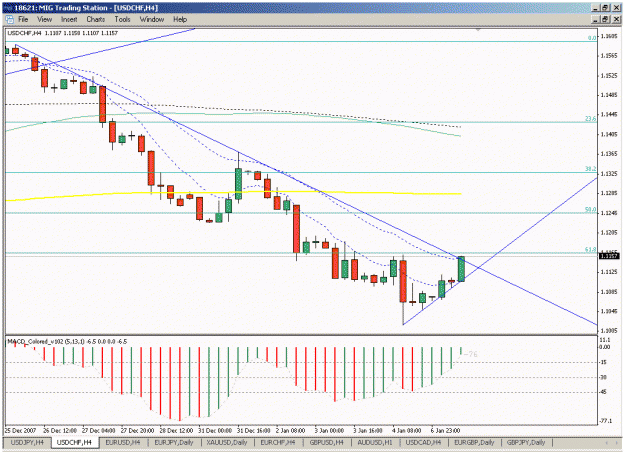This screenshot has height=452, width=625.
Task: Click the 6 Jan 23:00 time label
Action: [x=445, y=430]
